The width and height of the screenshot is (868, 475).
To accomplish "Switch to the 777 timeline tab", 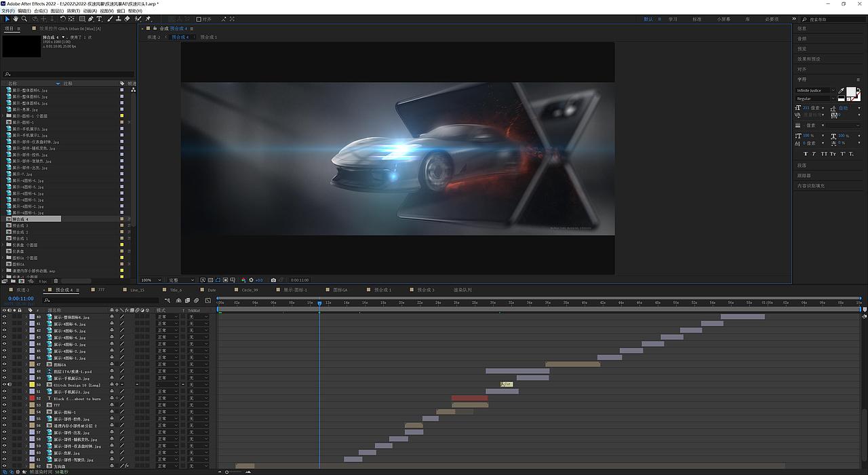I will (x=102, y=290).
